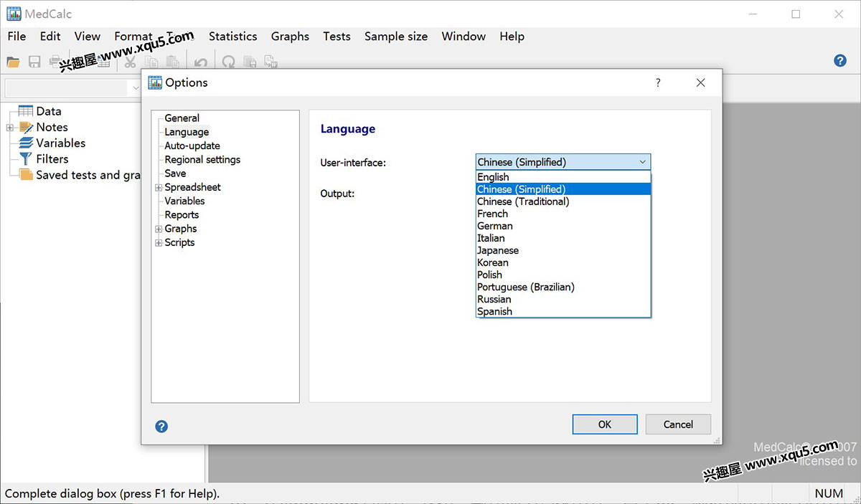Confirm the Options dialog with OK
This screenshot has width=861, height=504.
pos(605,424)
